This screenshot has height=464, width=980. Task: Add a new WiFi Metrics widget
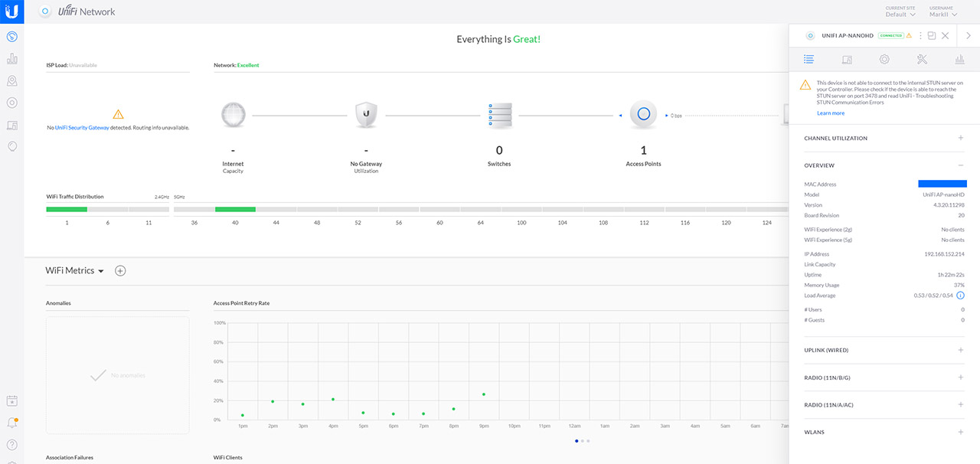[120, 270]
